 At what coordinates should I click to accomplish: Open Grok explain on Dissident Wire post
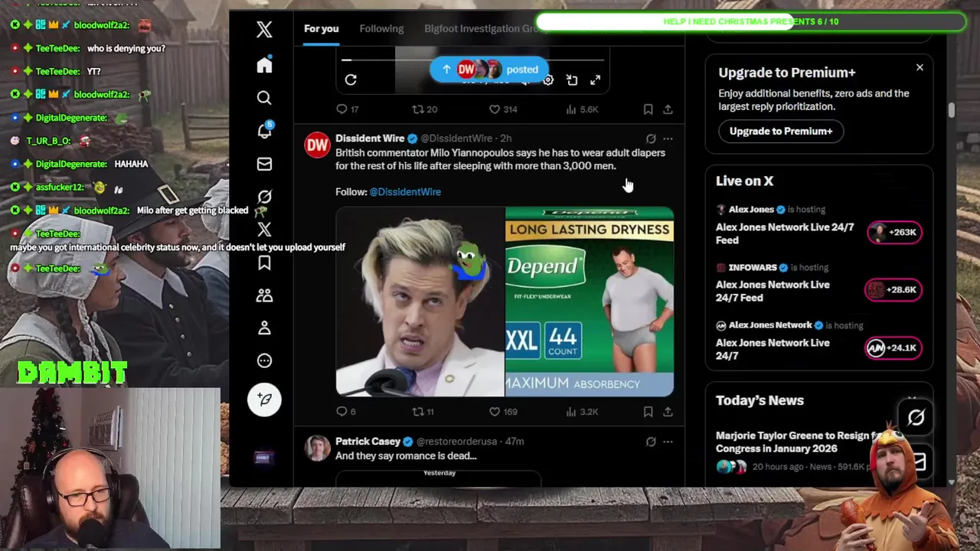651,139
